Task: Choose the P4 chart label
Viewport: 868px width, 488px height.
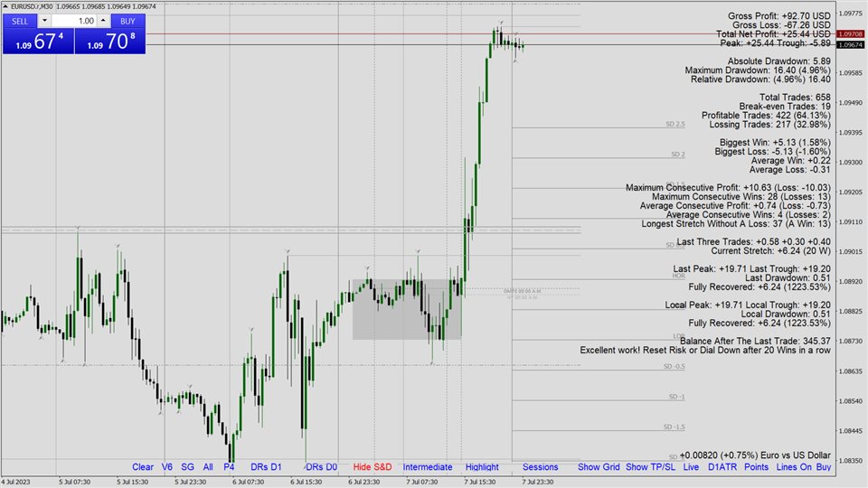Action: [229, 467]
